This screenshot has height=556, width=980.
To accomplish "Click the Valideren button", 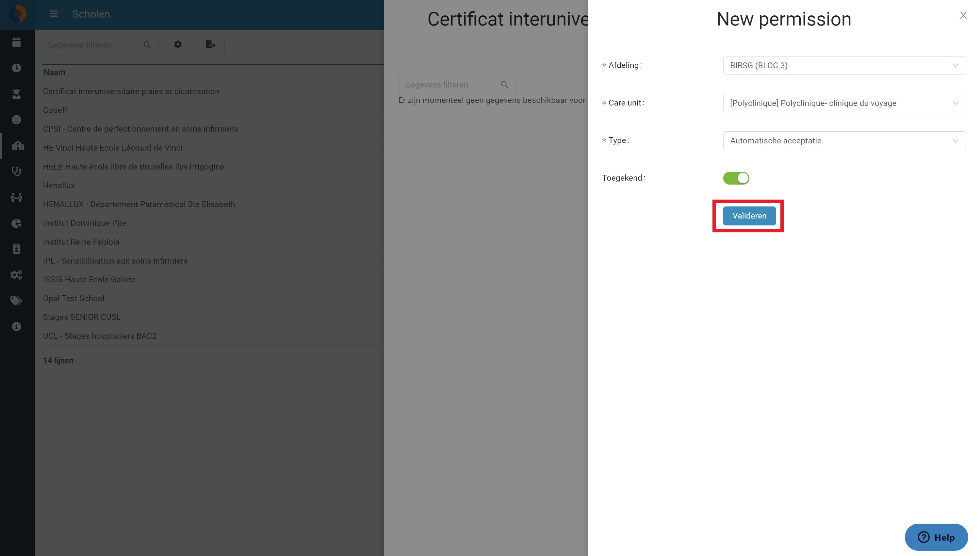I will pos(749,216).
